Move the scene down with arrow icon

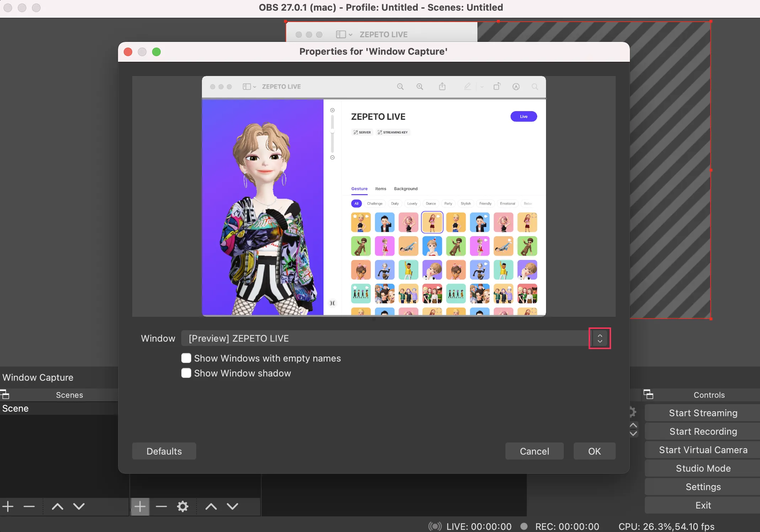[x=79, y=506]
